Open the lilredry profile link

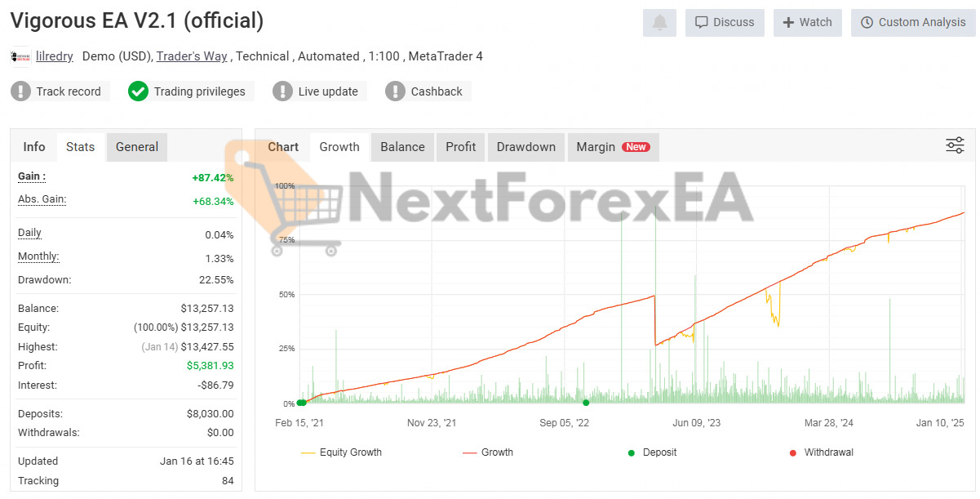point(55,56)
